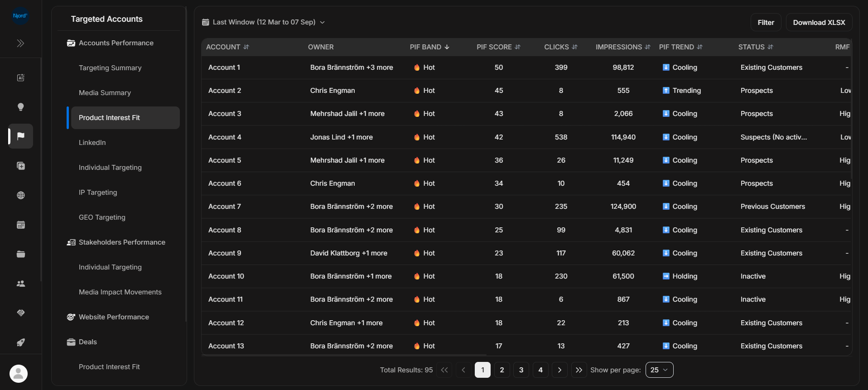Image resolution: width=868 pixels, height=390 pixels.
Task: Click the Cooling arrow icon for Account 13
Action: pyautogui.click(x=666, y=346)
